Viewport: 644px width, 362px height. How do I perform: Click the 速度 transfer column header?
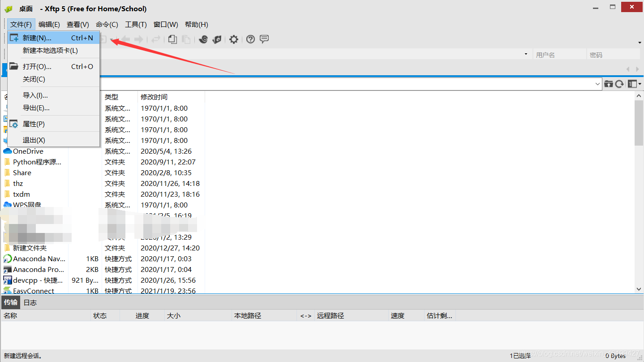tap(406, 315)
